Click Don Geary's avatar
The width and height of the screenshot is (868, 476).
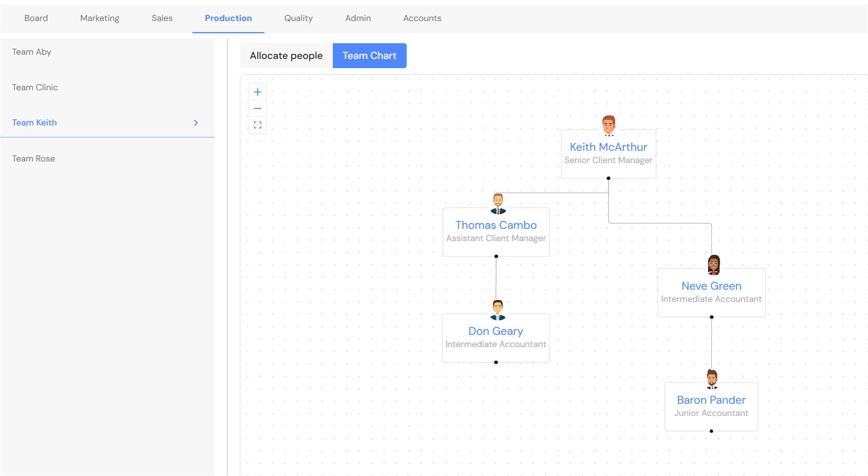tap(498, 310)
